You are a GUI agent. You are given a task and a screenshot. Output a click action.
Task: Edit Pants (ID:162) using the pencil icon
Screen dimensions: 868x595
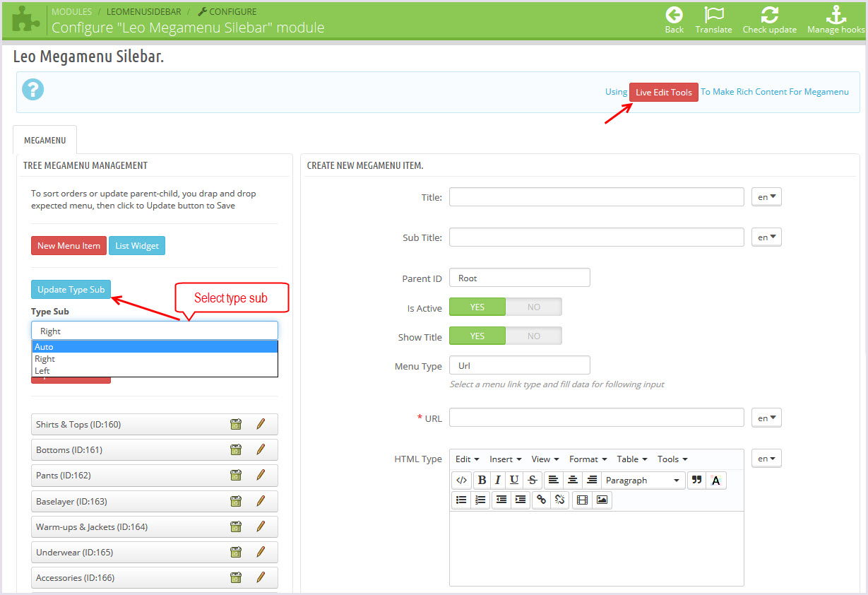[260, 475]
